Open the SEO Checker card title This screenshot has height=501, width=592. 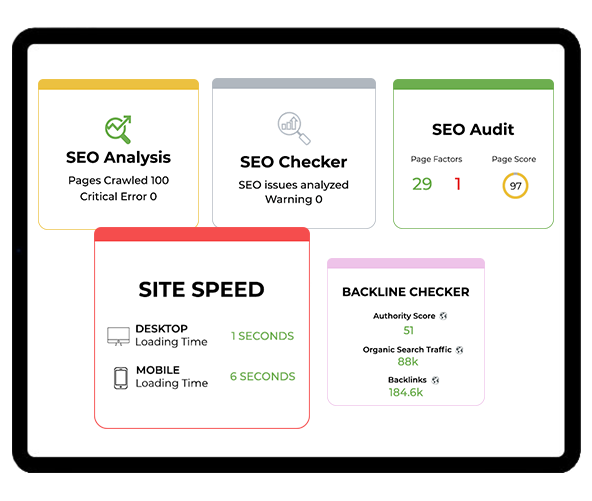(294, 162)
